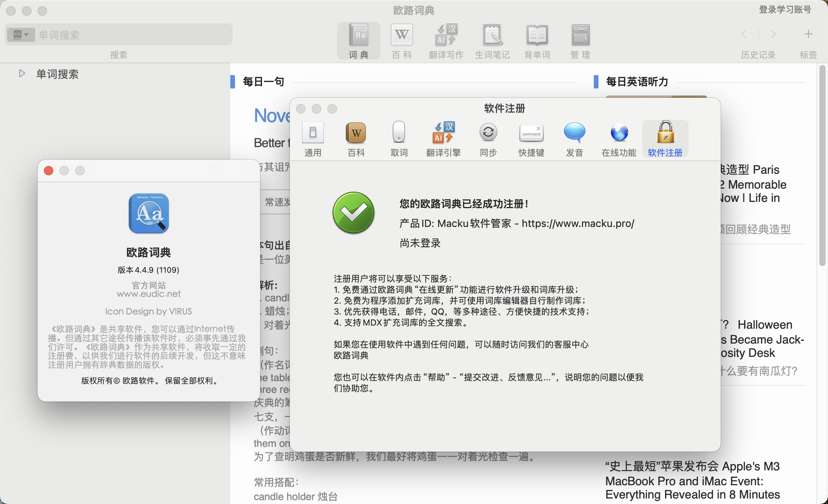Click the 欧路词典 customer service center text
The height and width of the screenshot is (504, 828).
pos(351,355)
